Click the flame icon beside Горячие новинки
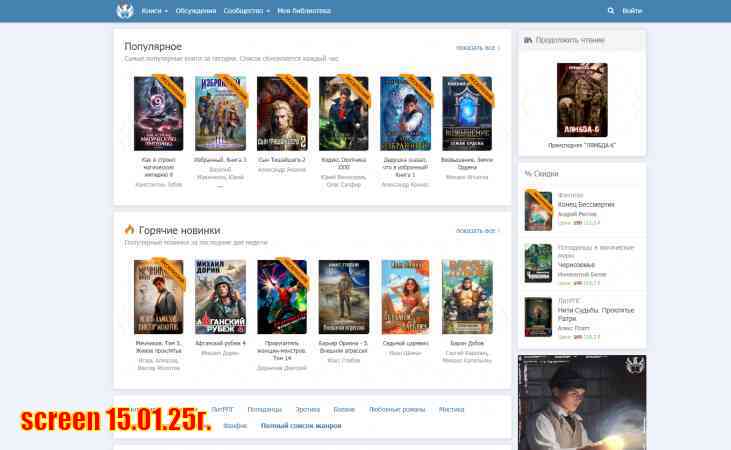 click(129, 230)
